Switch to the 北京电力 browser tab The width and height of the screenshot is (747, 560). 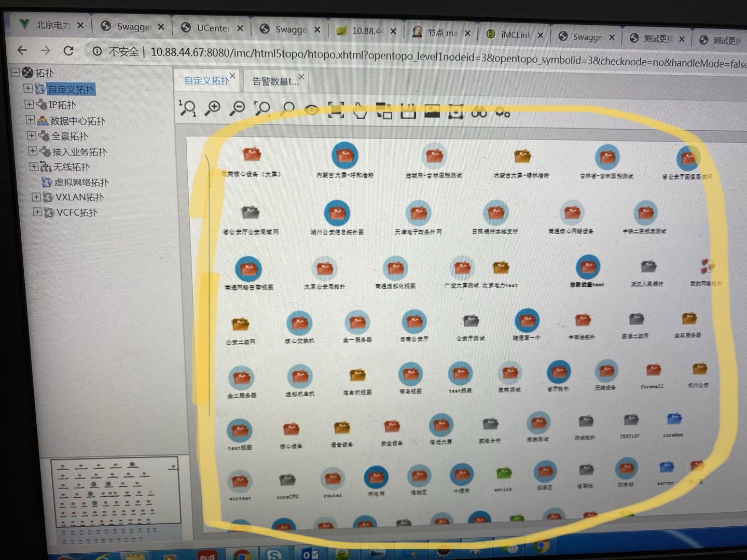click(52, 24)
